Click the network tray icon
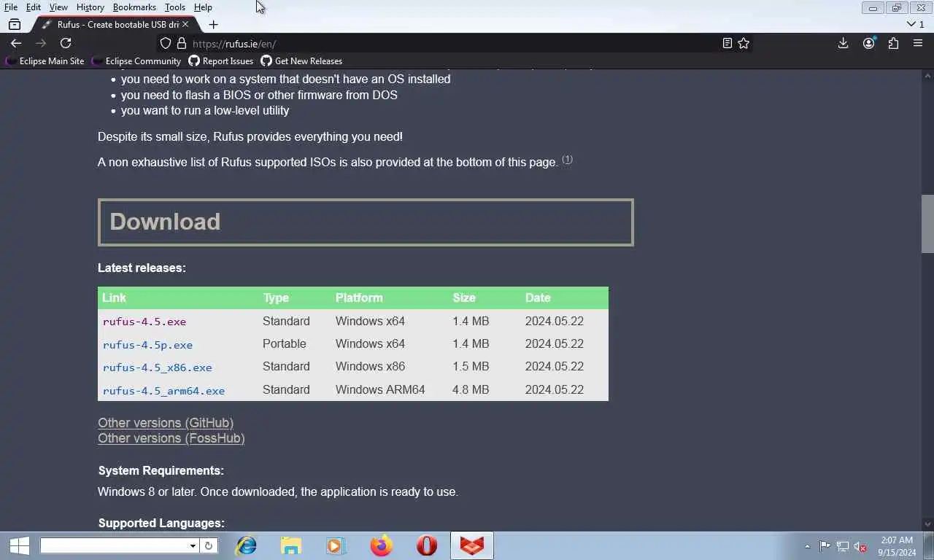934x560 pixels. coord(843,546)
